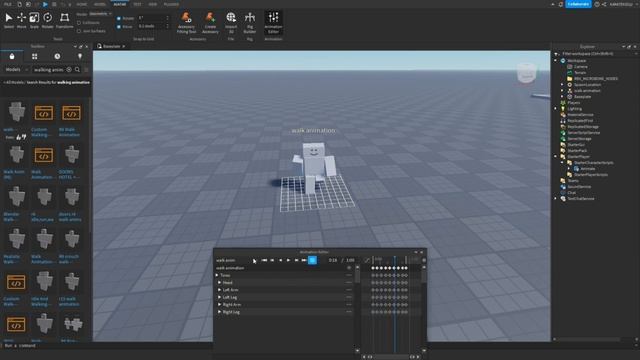The width and height of the screenshot is (640, 360).
Task: Select the Baseplate viewport tab
Action: click(111, 46)
